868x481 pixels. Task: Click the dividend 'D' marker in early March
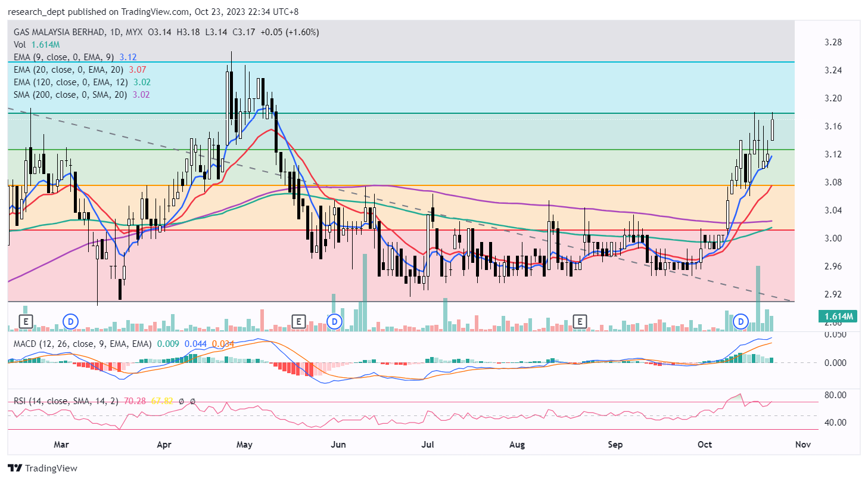click(x=71, y=322)
